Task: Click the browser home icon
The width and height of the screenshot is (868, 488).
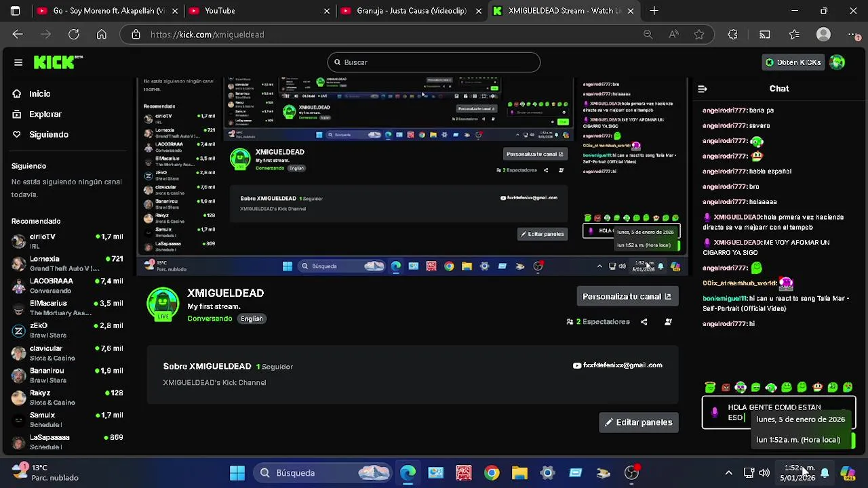Action: [101, 35]
